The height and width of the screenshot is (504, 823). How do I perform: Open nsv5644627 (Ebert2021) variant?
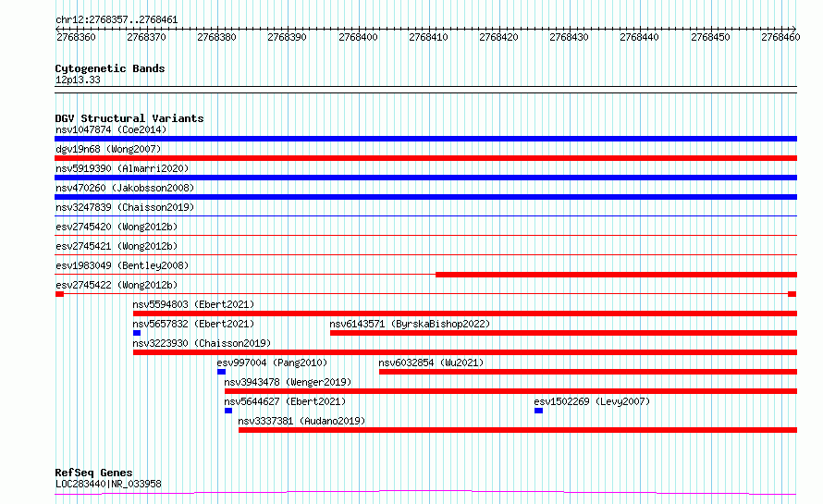[x=285, y=401]
